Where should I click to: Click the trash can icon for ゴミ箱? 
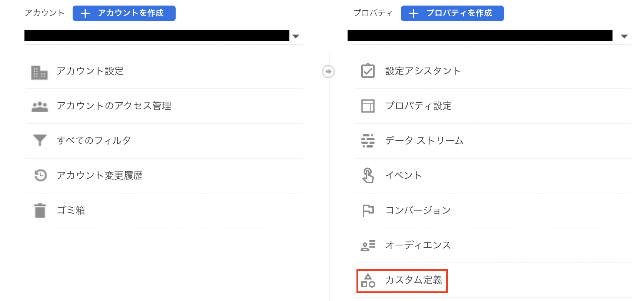40,210
